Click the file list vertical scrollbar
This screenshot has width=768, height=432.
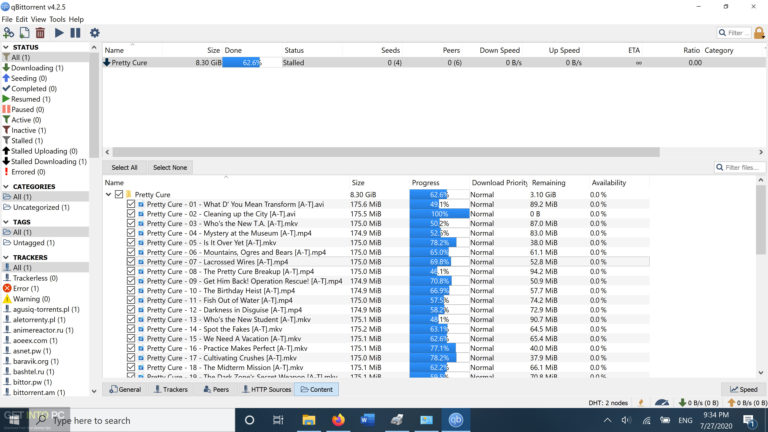pos(761,220)
